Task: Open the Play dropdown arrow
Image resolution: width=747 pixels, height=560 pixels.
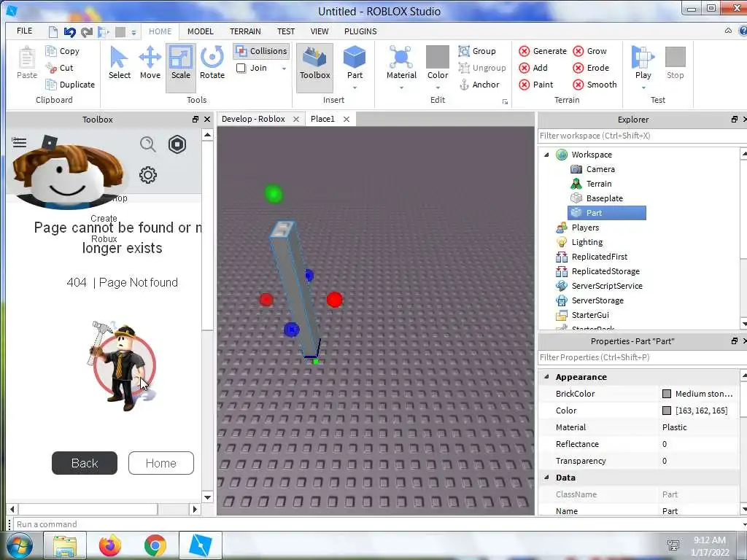Action: (x=643, y=87)
